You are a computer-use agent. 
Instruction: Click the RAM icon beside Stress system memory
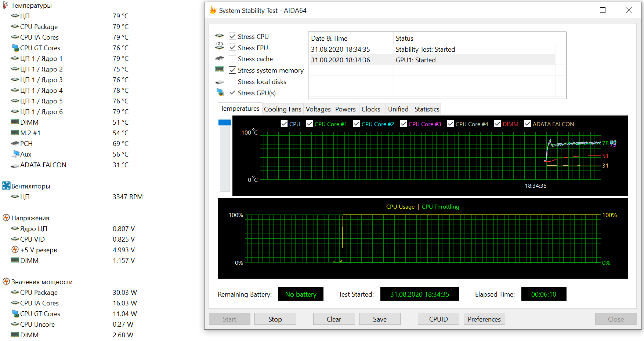tap(219, 69)
